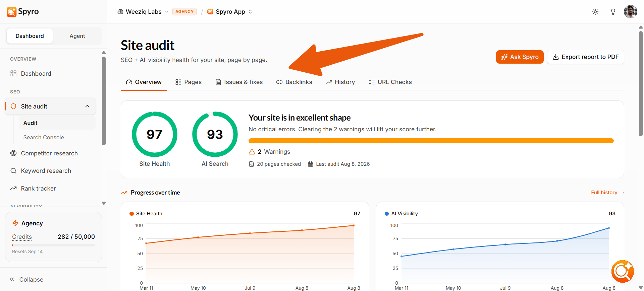Select the URL Checks tab
The height and width of the screenshot is (291, 644).
click(x=390, y=82)
